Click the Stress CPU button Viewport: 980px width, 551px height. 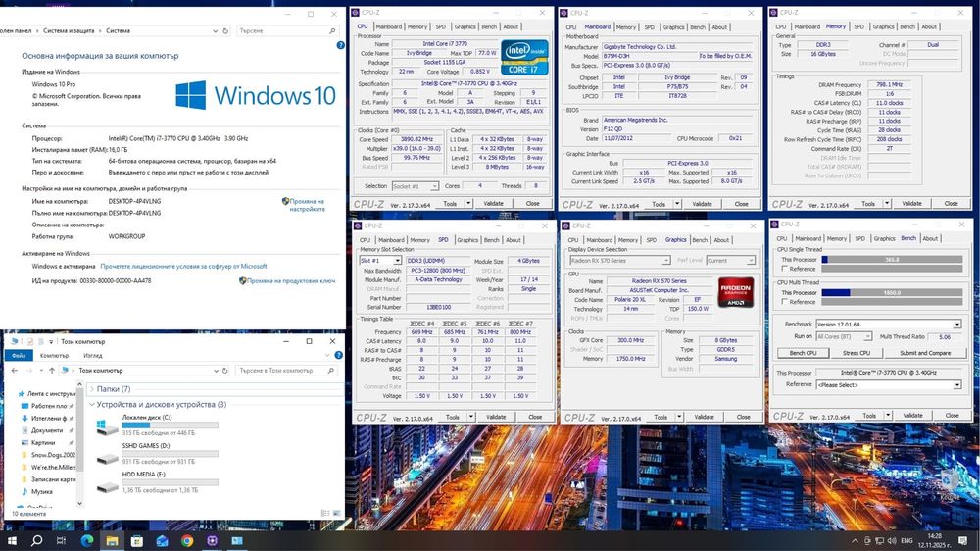click(857, 353)
